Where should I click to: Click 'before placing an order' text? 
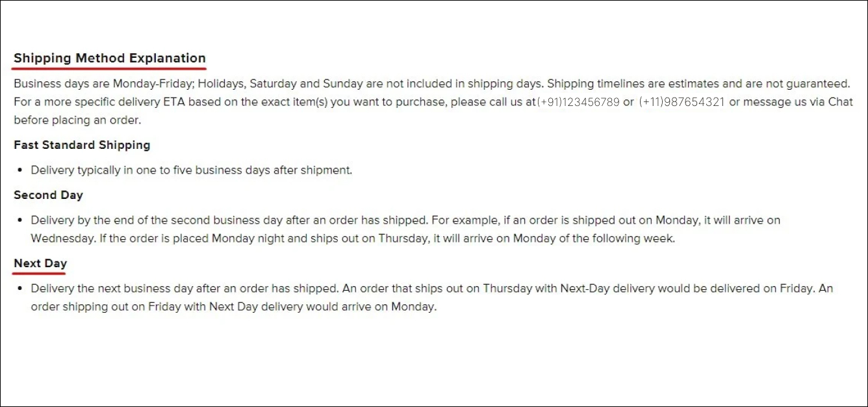tap(77, 120)
